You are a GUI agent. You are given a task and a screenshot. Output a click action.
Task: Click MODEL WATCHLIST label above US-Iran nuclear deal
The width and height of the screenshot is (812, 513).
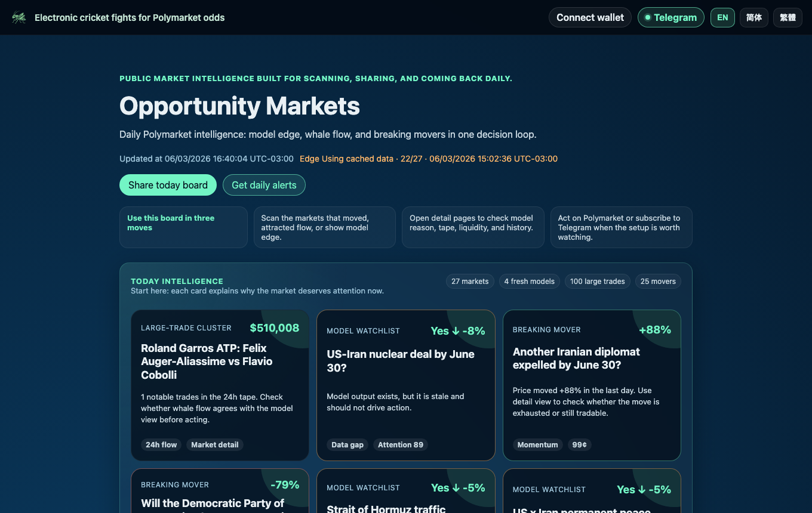coord(363,330)
